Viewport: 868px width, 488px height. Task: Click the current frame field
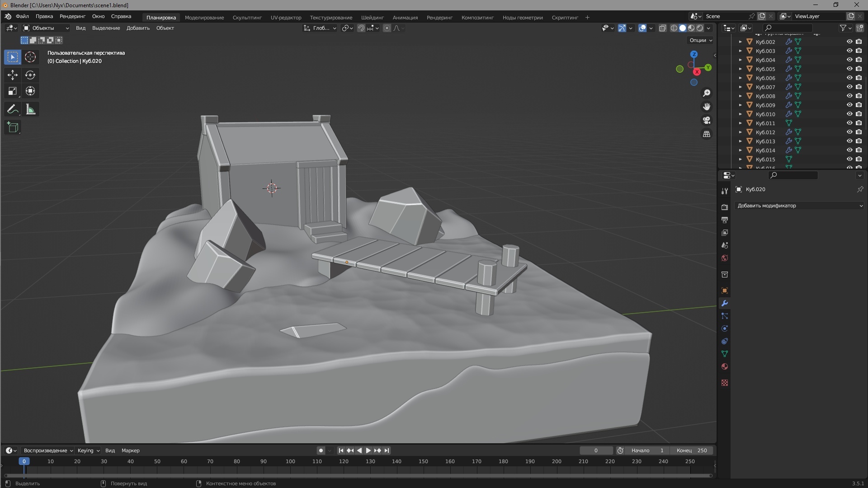pyautogui.click(x=596, y=450)
